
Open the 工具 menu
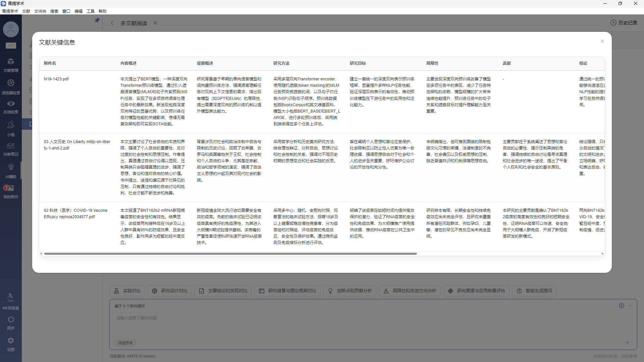click(x=90, y=11)
